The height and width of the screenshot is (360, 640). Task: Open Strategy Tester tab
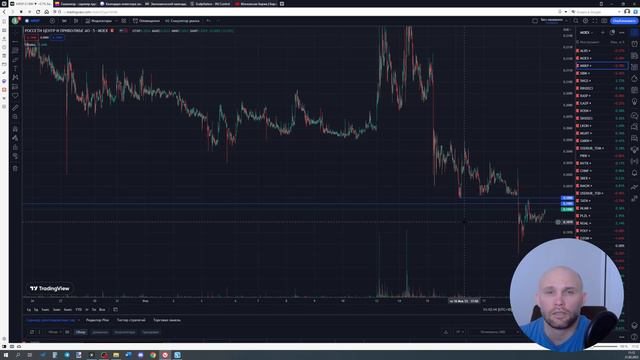tap(131, 320)
